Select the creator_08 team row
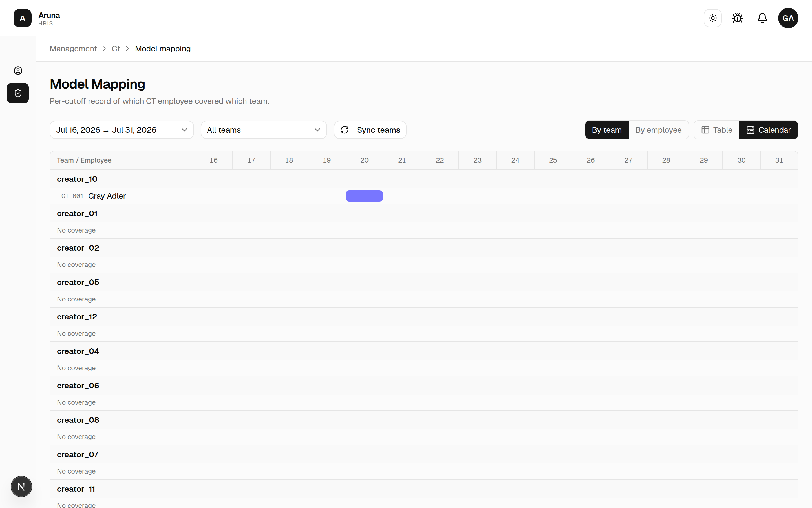This screenshot has height=508, width=812. (424, 420)
